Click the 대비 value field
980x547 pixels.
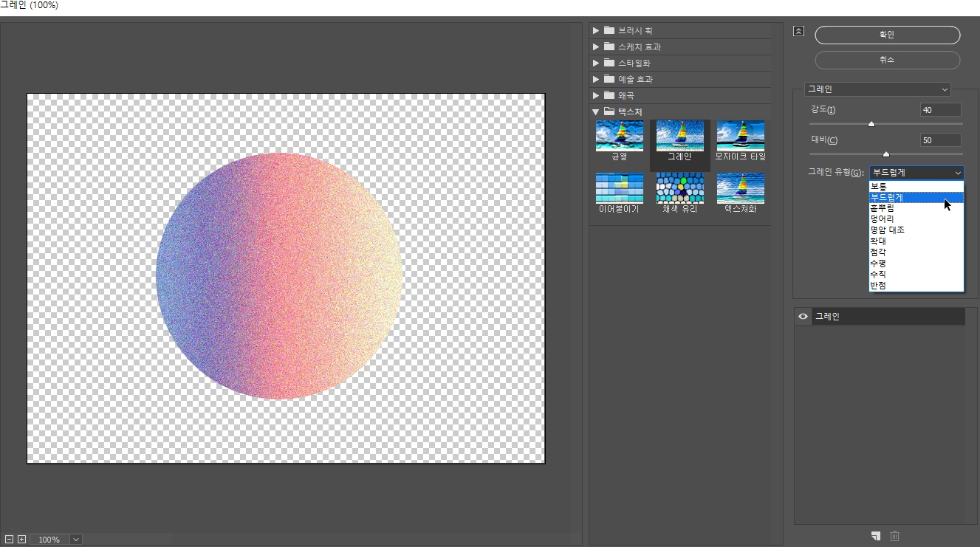click(940, 140)
